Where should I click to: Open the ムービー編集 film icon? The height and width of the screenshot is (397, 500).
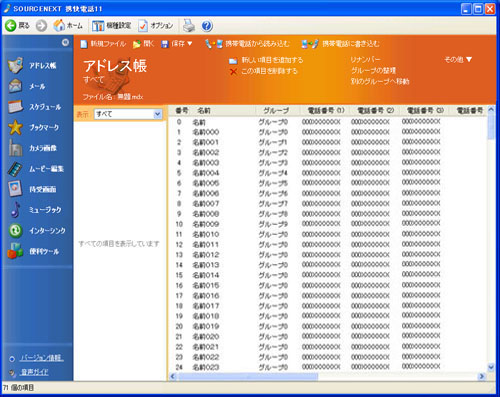pyautogui.click(x=15, y=169)
